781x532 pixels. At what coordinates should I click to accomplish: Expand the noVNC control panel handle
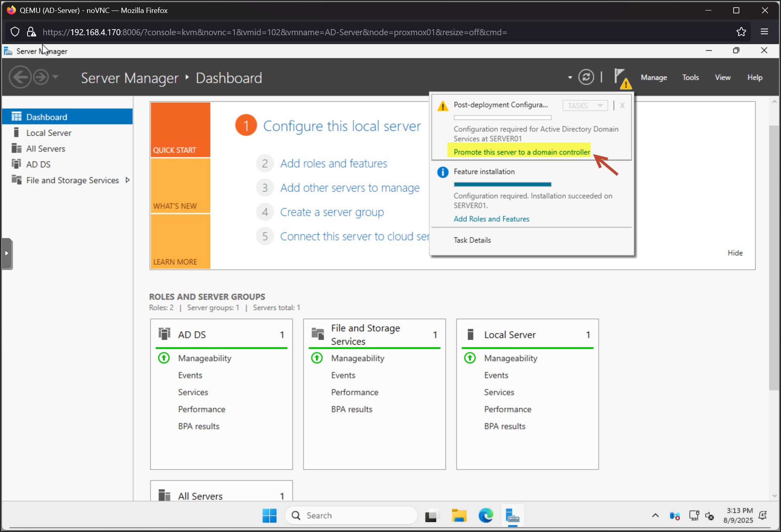pyautogui.click(x=7, y=253)
